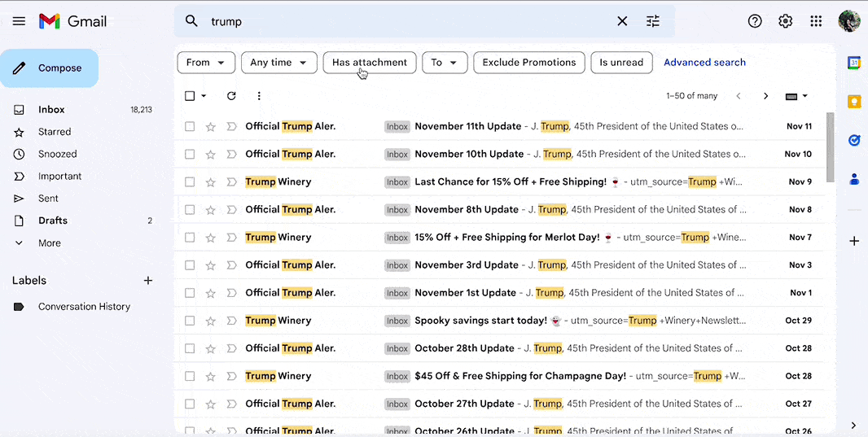Screen dimensions: 868x437
Task: Open the From filter dropdown
Action: [206, 63]
